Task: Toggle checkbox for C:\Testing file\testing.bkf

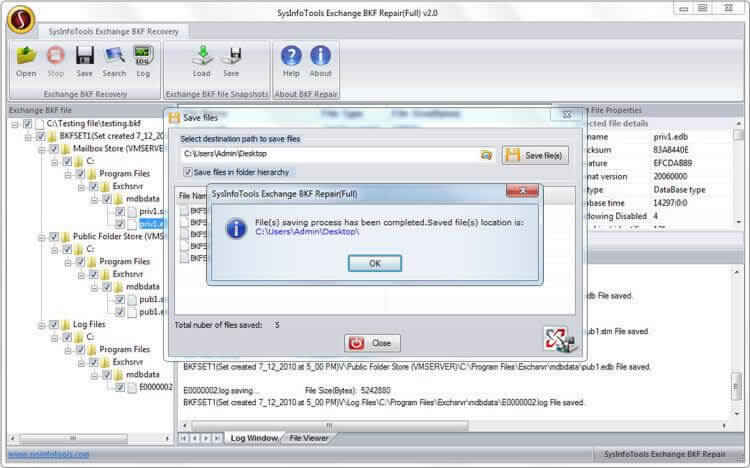Action: tap(27, 124)
